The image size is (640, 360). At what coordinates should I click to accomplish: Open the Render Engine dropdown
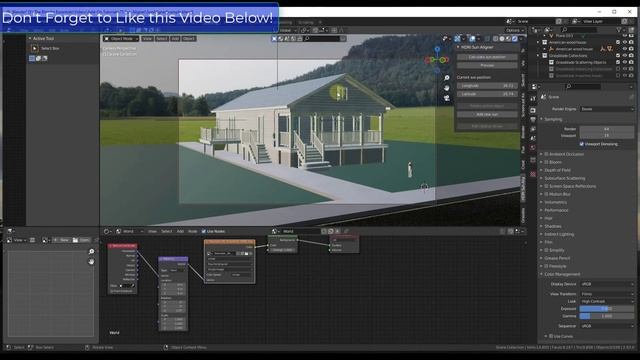coord(607,109)
